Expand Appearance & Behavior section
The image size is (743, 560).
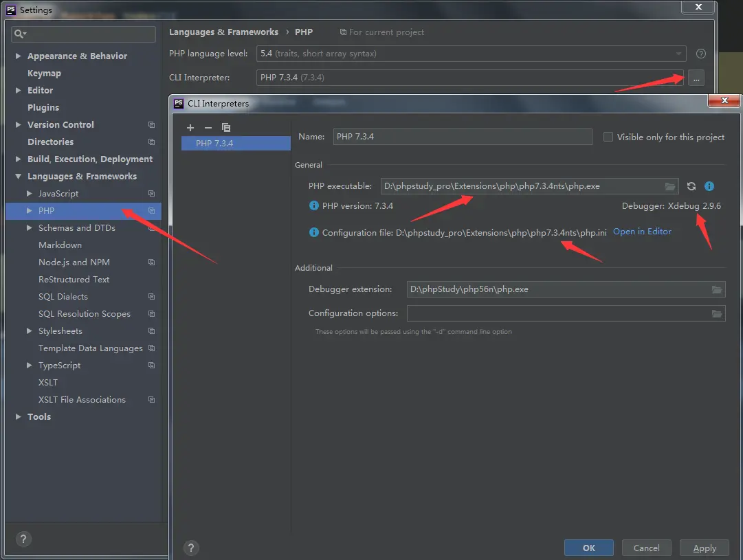click(18, 56)
